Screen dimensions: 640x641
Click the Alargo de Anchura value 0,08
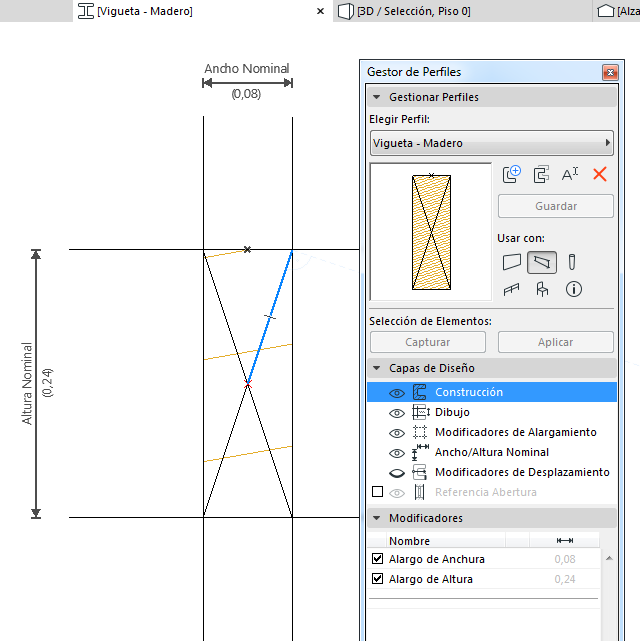point(565,559)
